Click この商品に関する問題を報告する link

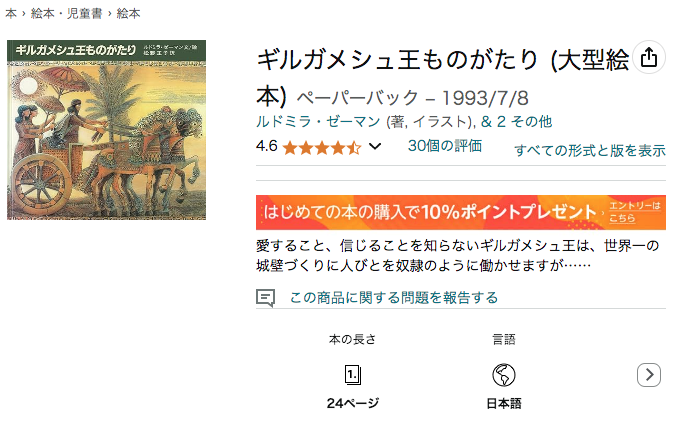[x=393, y=297]
